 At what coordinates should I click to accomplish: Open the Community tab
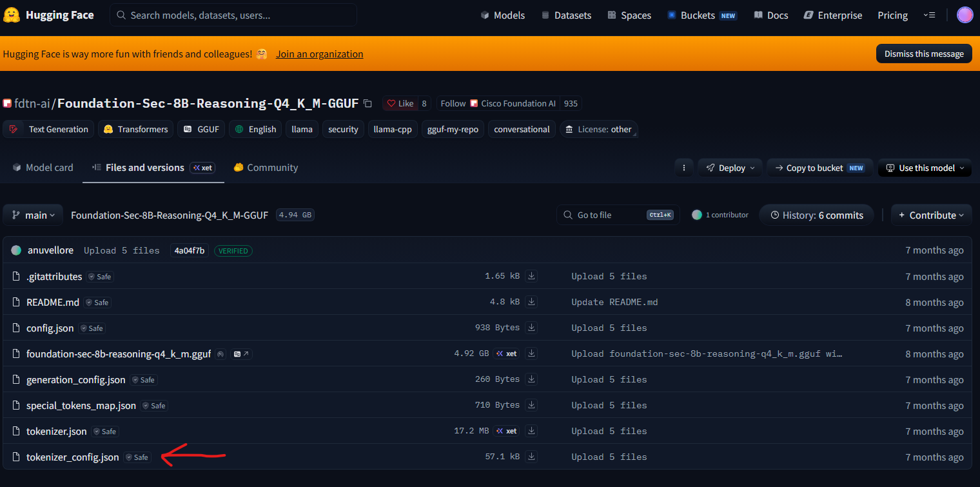pyautogui.click(x=266, y=168)
